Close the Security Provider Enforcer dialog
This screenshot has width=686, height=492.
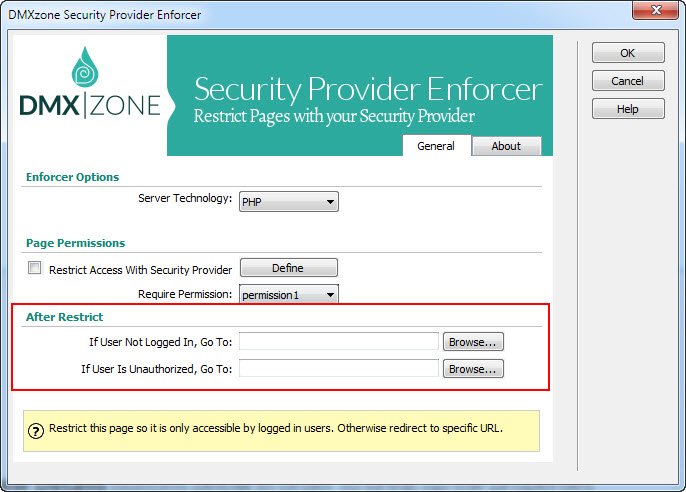coord(655,10)
